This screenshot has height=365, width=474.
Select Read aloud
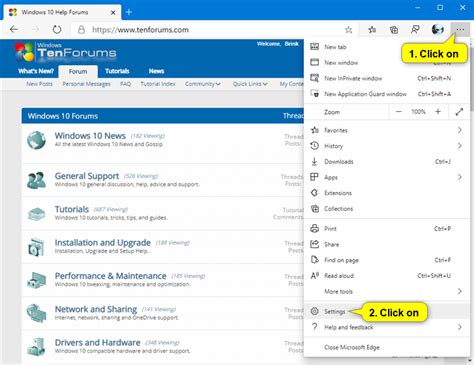(387, 276)
